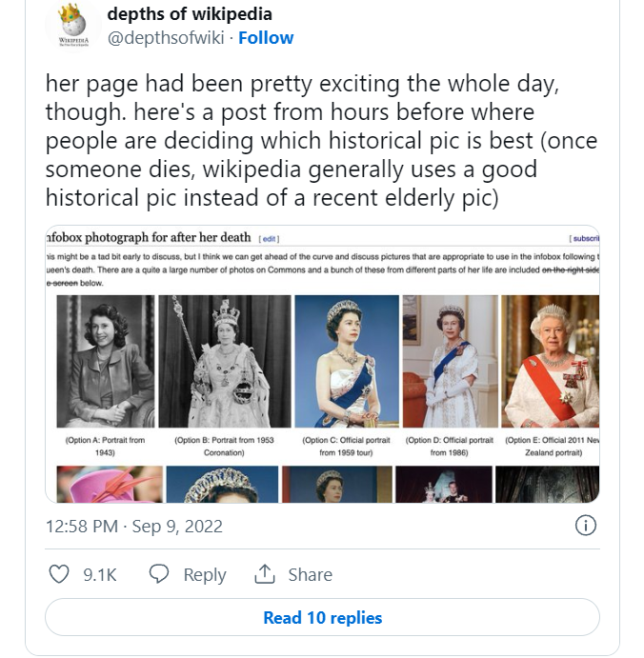The width and height of the screenshot is (644, 658).
Task: Select Option E 2011 New Zealand portrait
Action: (550, 361)
